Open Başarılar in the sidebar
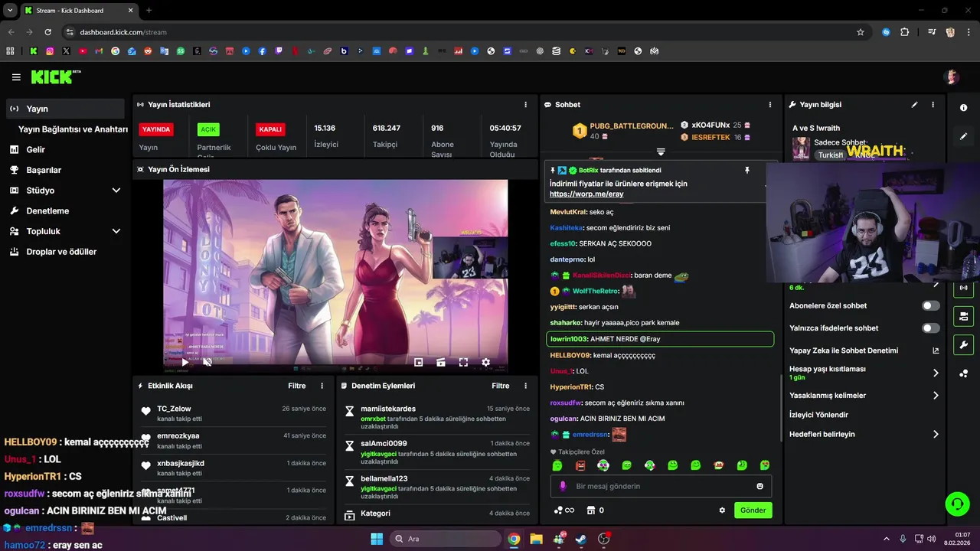Image resolution: width=980 pixels, height=551 pixels. 64,170
